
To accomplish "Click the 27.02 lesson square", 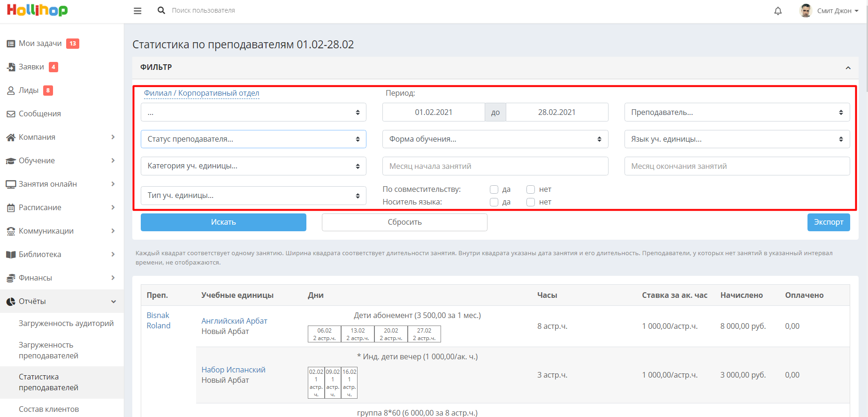I will pyautogui.click(x=424, y=334).
